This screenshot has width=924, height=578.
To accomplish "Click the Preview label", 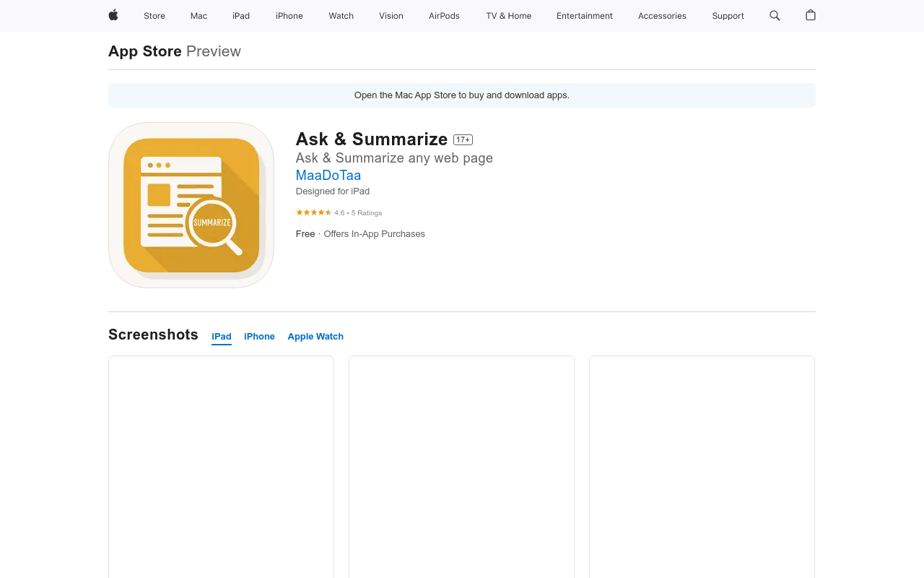I will pos(214,51).
